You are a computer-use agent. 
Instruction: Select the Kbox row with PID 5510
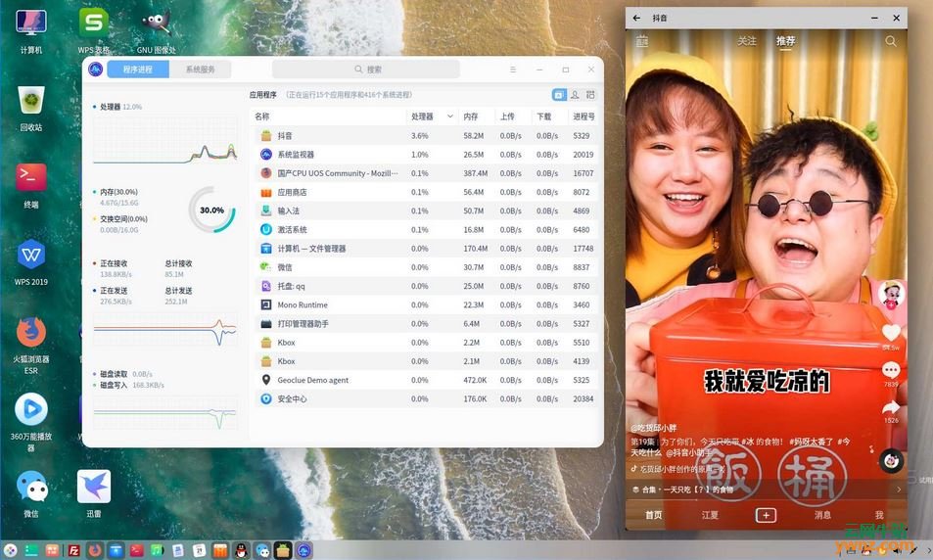426,343
